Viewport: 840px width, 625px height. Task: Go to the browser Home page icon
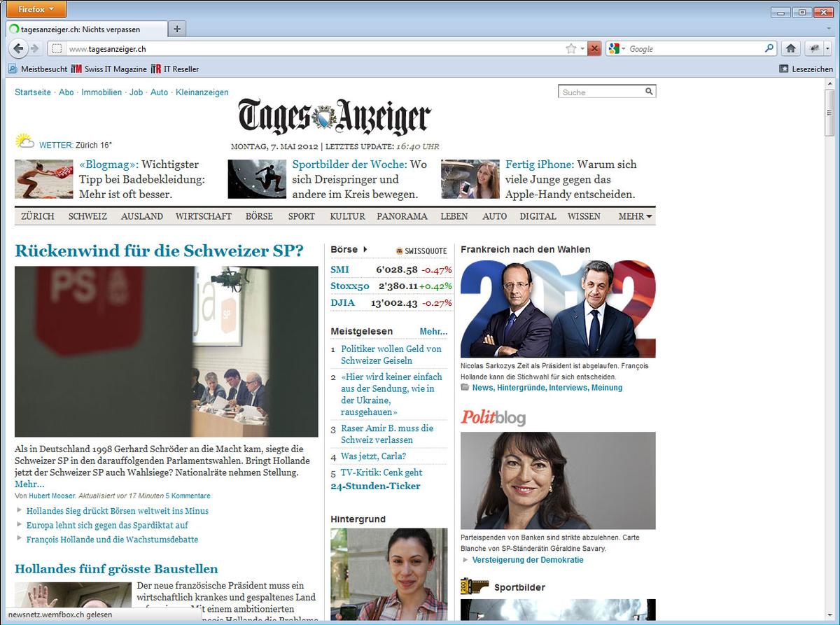tap(791, 48)
